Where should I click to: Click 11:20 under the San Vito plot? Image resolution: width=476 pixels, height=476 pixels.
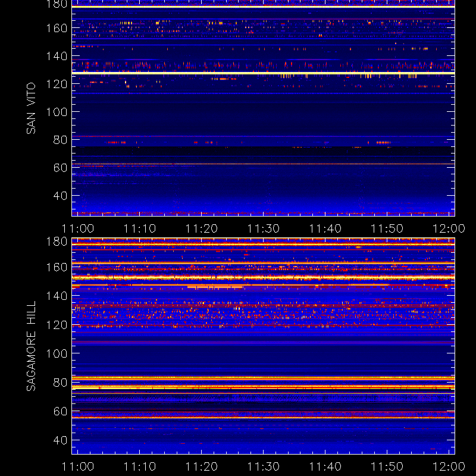click(201, 228)
